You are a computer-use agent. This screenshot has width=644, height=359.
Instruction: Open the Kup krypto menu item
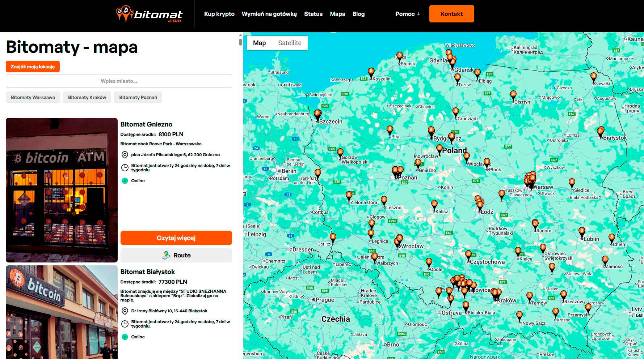(219, 14)
